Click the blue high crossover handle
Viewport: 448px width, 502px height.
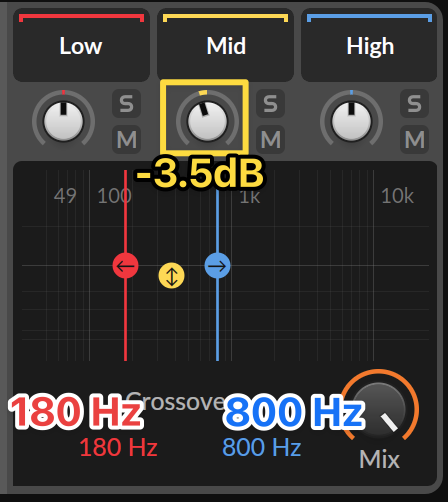click(217, 266)
